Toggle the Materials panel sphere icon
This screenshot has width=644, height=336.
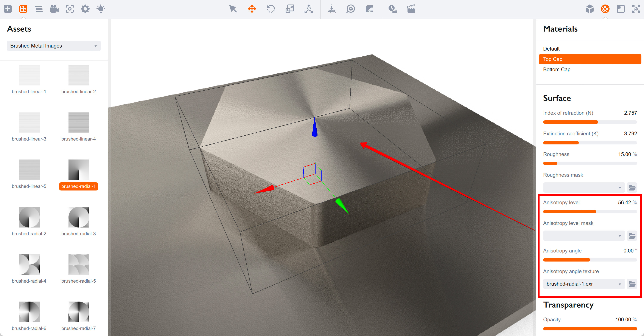(x=605, y=9)
